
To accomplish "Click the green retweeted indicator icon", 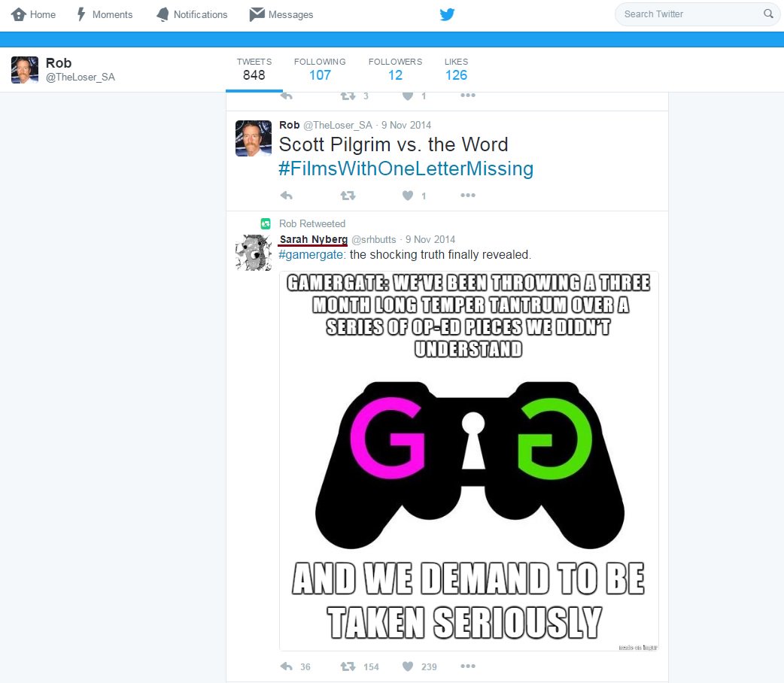I will [266, 223].
